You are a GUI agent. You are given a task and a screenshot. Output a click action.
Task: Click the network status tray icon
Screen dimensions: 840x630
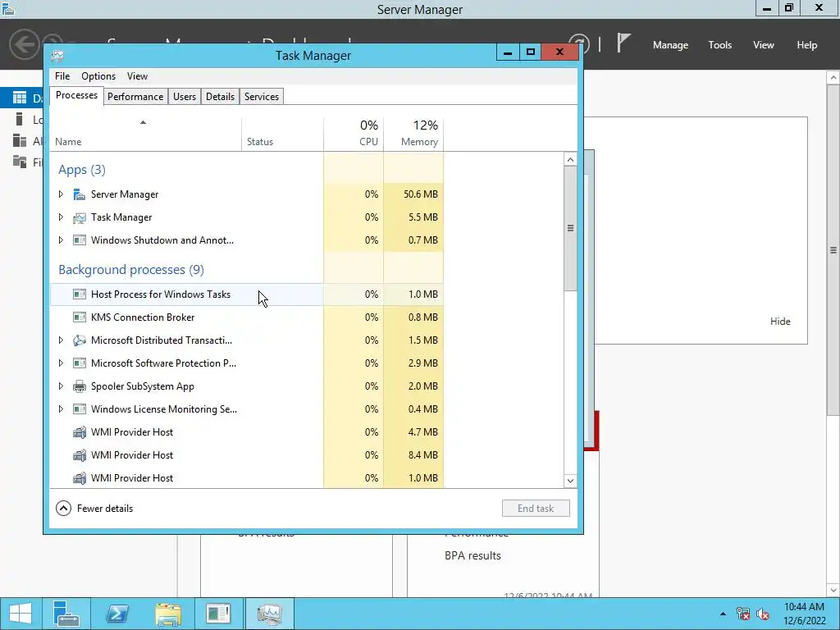coord(743,614)
